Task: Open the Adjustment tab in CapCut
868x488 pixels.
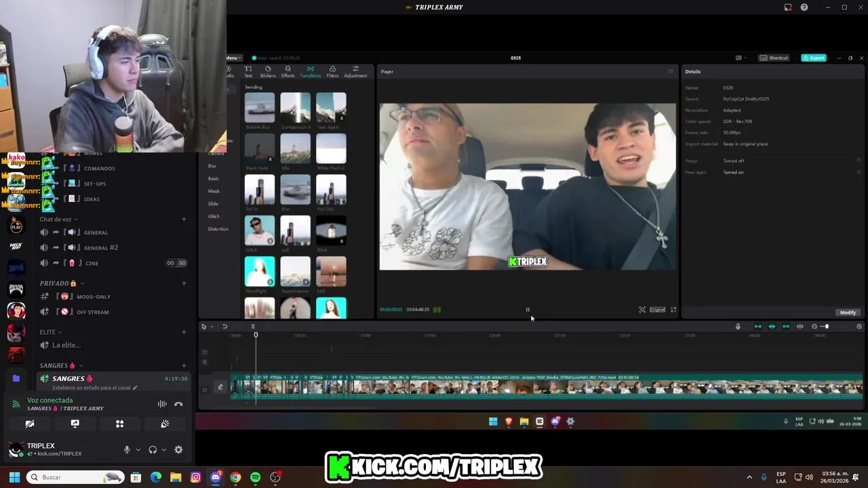Action: pyautogui.click(x=355, y=71)
